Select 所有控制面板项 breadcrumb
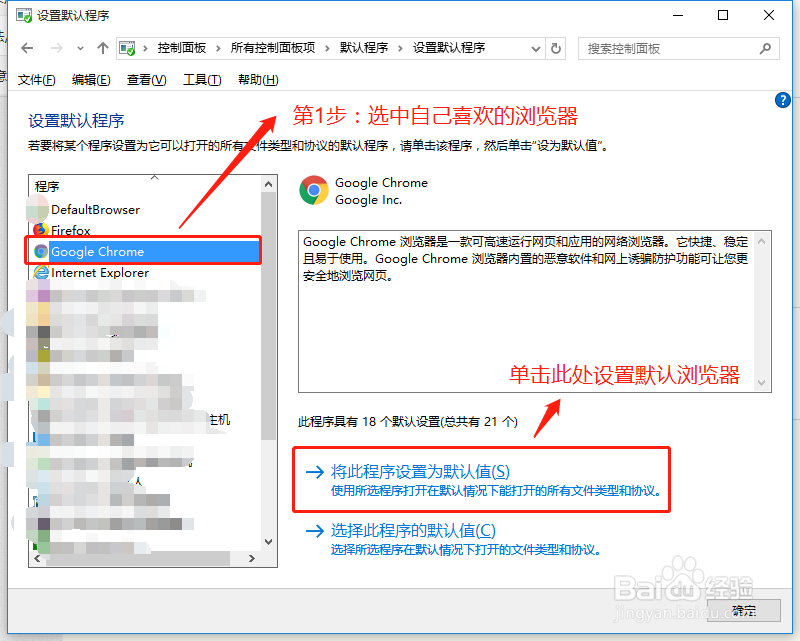The width and height of the screenshot is (800, 641). coord(273,48)
